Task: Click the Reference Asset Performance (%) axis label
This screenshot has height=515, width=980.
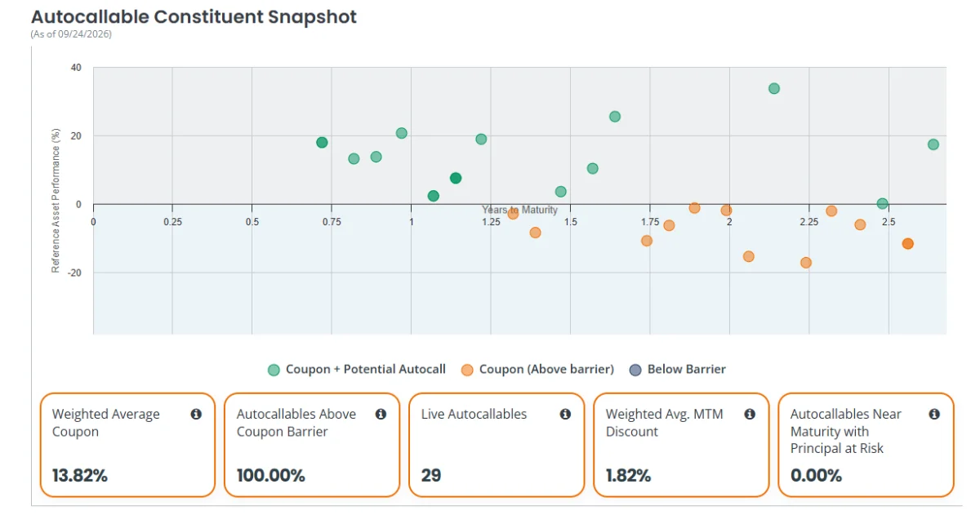Action: (56, 199)
